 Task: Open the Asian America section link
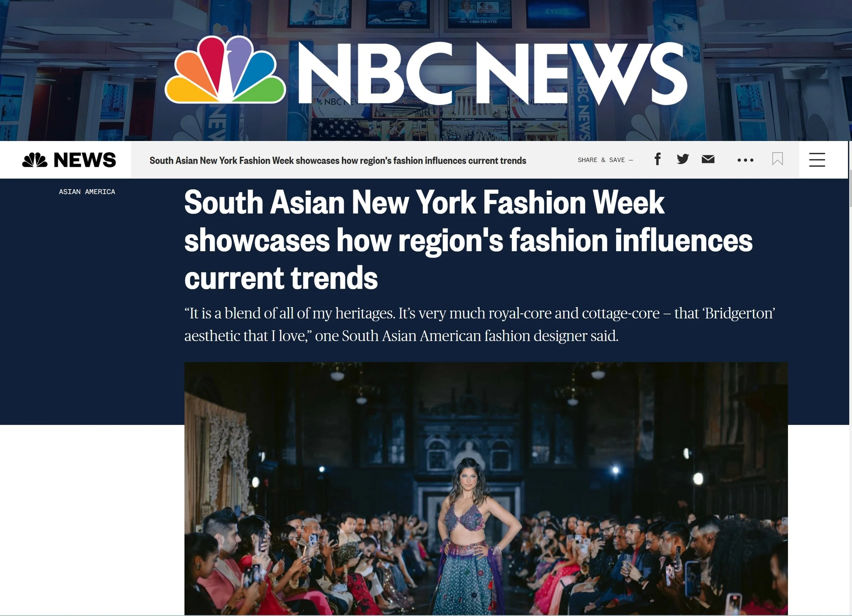click(x=87, y=192)
